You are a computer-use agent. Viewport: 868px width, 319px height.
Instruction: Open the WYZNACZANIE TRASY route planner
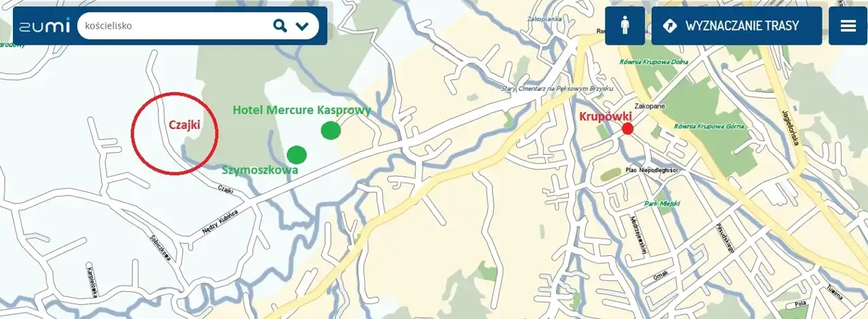736,26
